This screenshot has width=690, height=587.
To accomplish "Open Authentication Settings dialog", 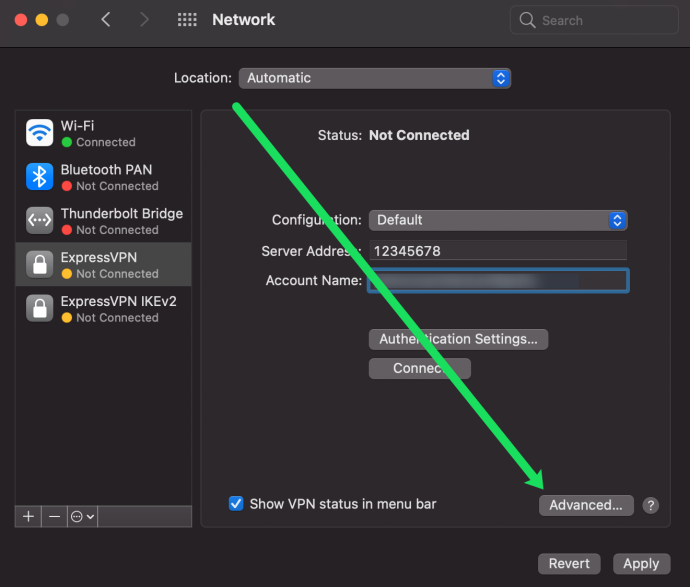I will (x=459, y=339).
